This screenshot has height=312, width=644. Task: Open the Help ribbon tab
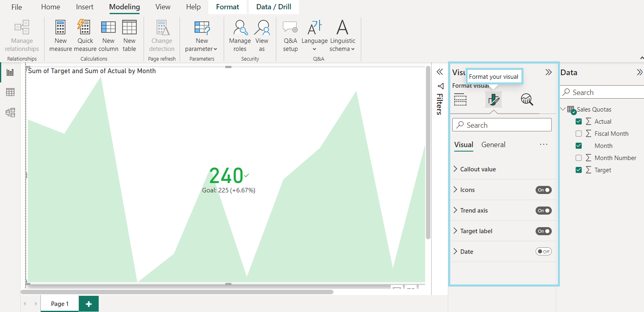(193, 7)
